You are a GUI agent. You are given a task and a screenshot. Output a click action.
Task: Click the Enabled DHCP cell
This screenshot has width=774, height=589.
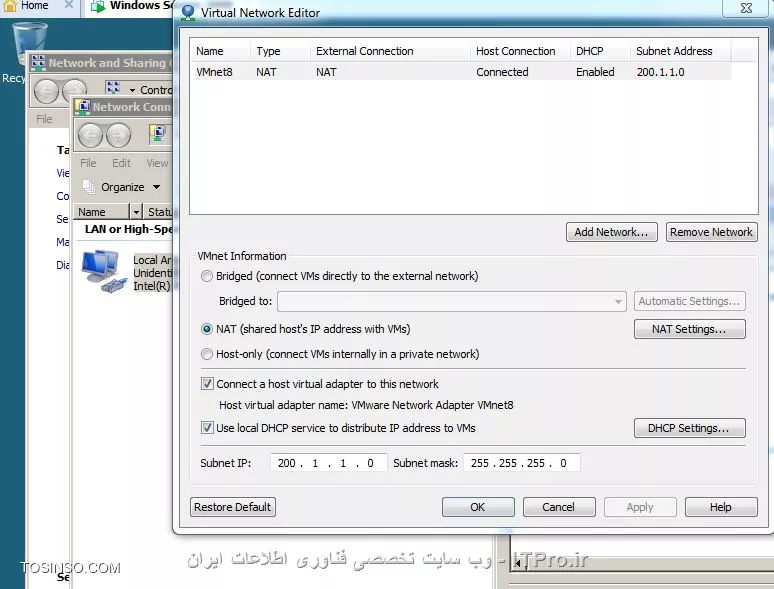point(595,72)
